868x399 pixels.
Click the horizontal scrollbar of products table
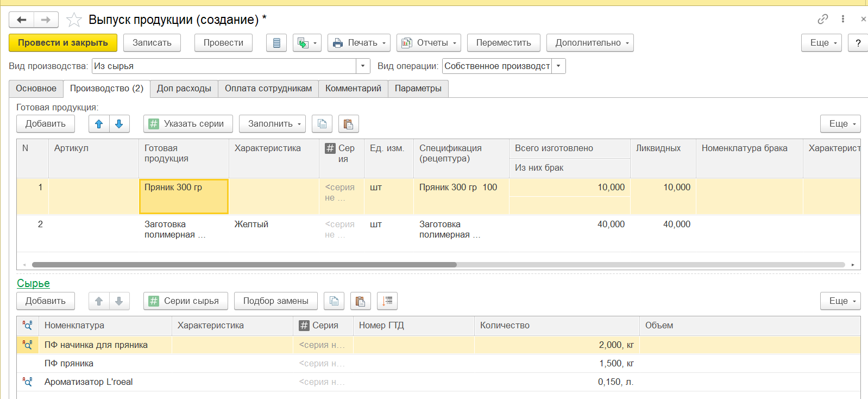click(244, 265)
